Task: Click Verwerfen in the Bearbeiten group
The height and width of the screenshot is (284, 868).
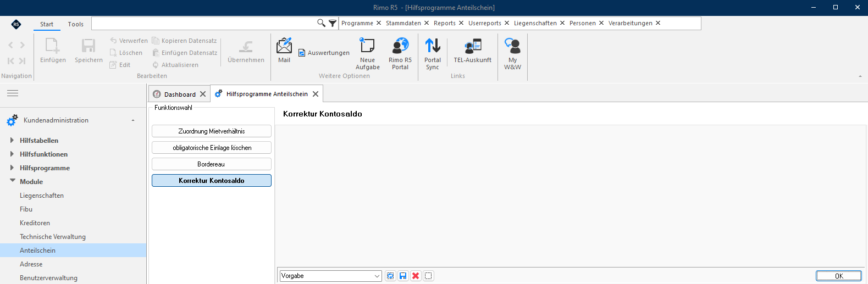Action: pos(129,41)
